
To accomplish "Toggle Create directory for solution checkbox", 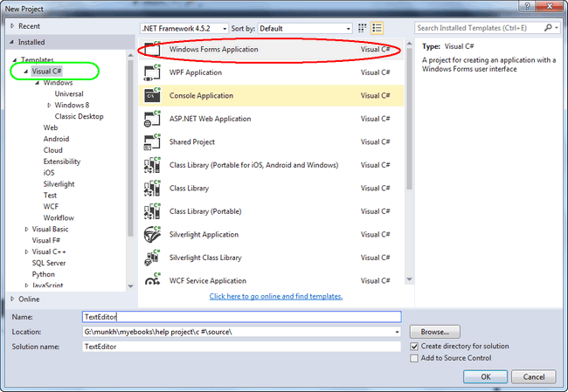I will 414,347.
